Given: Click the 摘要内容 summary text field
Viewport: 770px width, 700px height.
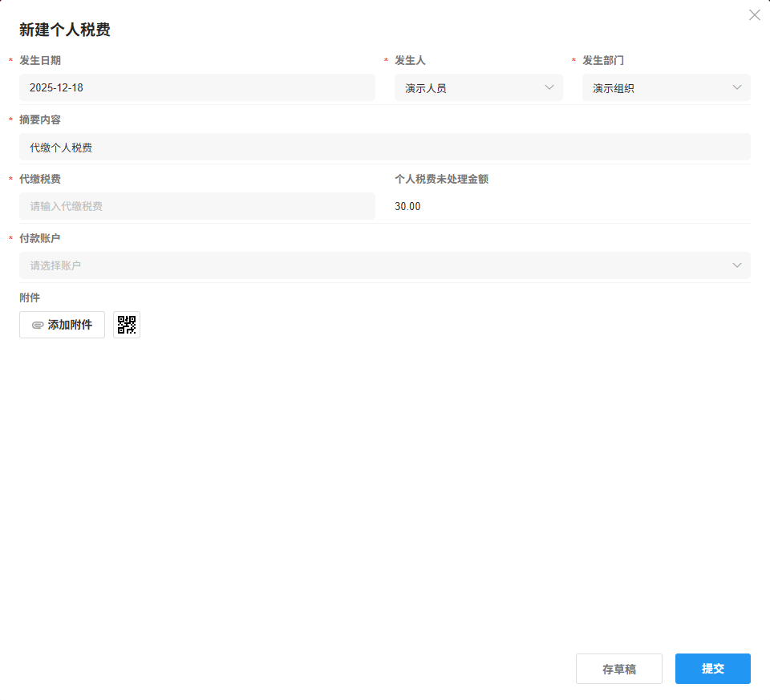Looking at the screenshot, I should point(385,147).
